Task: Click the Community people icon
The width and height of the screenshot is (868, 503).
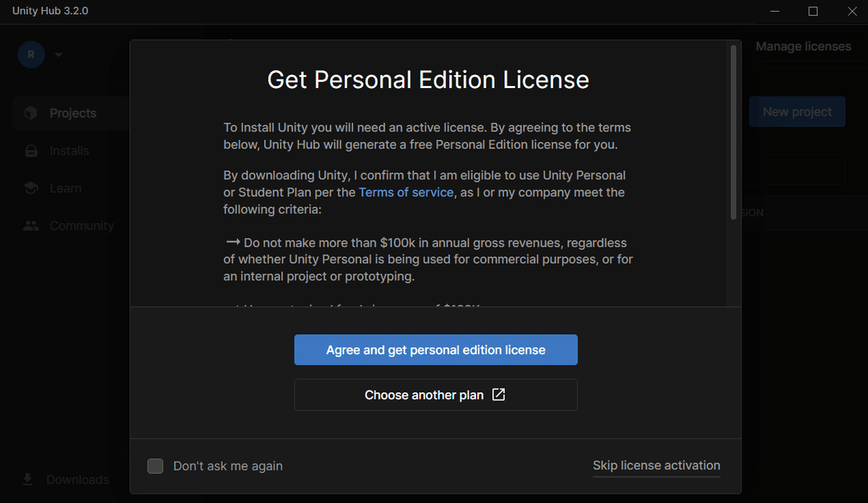Action: 30,226
